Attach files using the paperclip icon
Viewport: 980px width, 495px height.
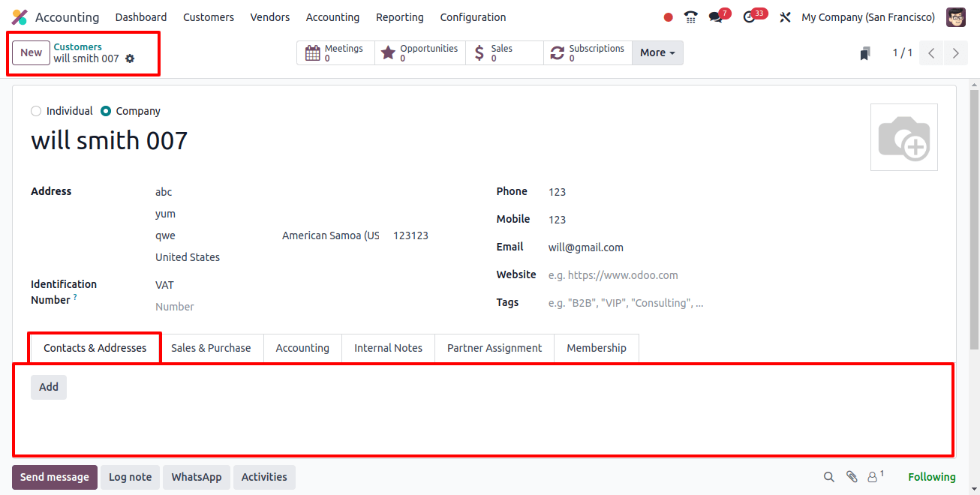tap(852, 477)
